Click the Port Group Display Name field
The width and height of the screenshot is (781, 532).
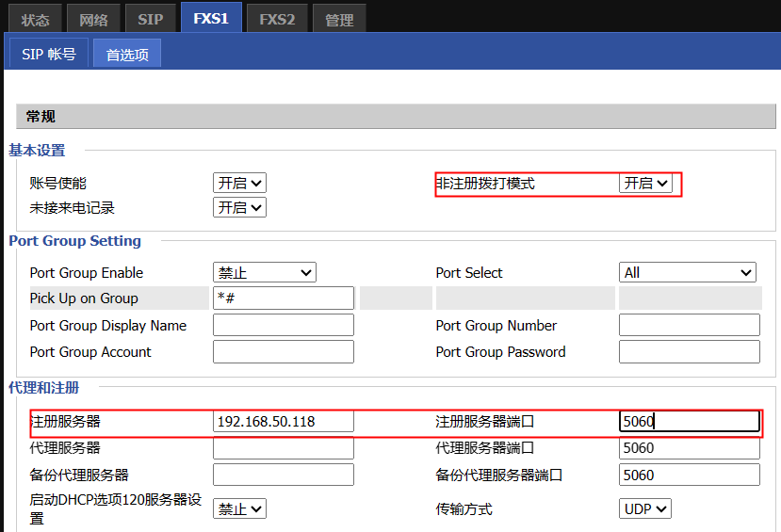(284, 325)
